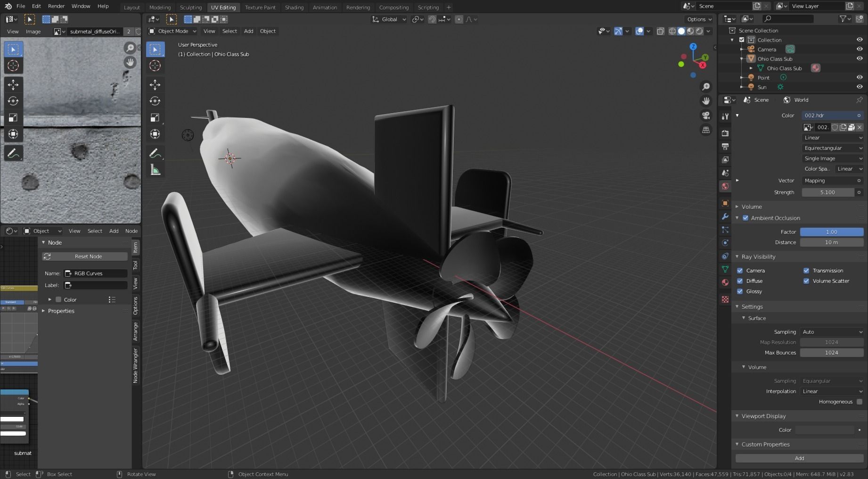Select the Annotate tool in image editor
Image resolution: width=868 pixels, height=479 pixels.
[13, 153]
